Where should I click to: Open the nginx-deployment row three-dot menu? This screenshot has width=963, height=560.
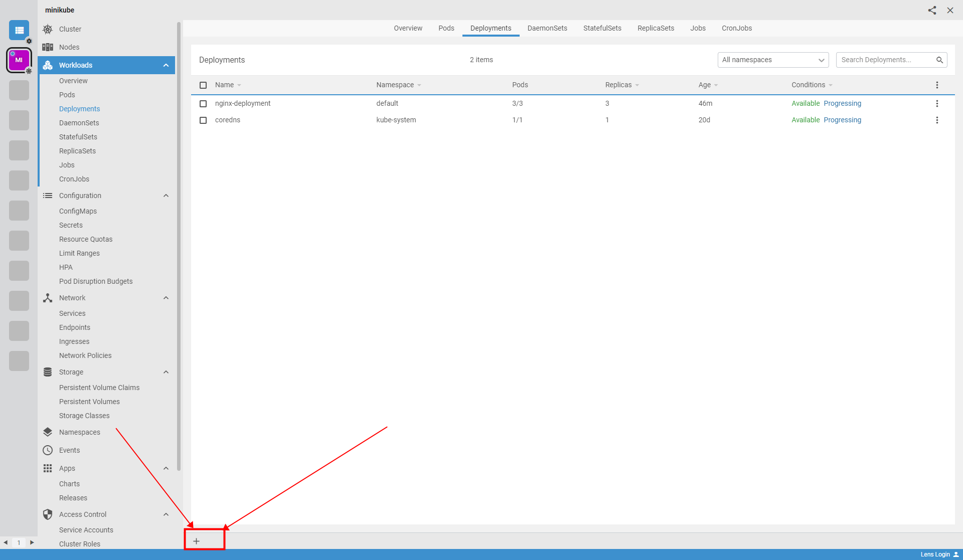pyautogui.click(x=936, y=103)
